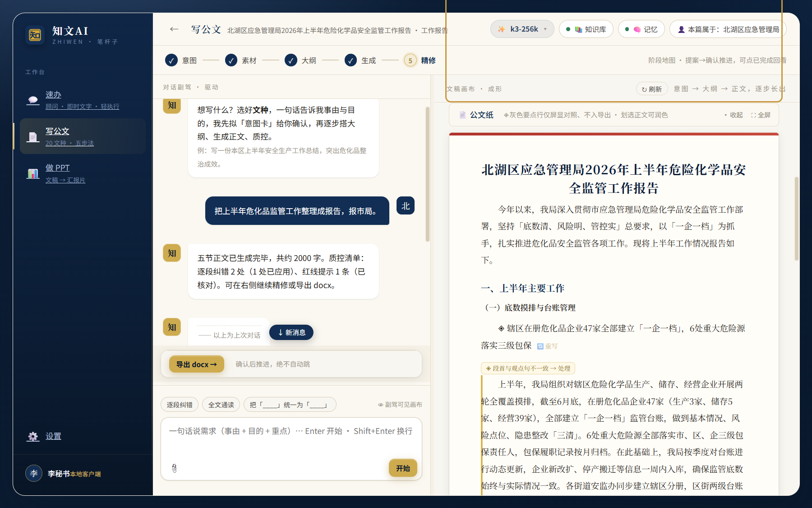
Task: Go to the 素材 step
Action: [241, 61]
